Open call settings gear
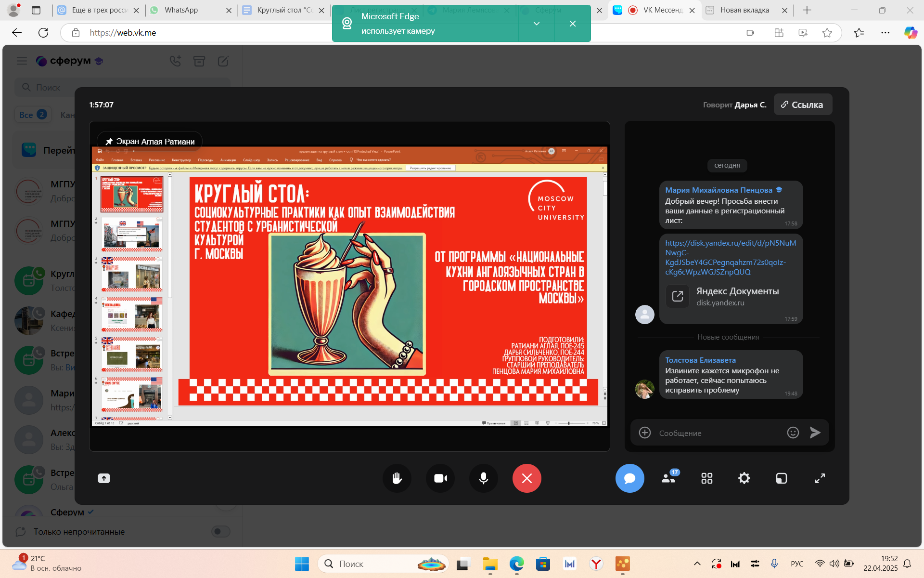Image resolution: width=924 pixels, height=578 pixels. [x=744, y=478]
